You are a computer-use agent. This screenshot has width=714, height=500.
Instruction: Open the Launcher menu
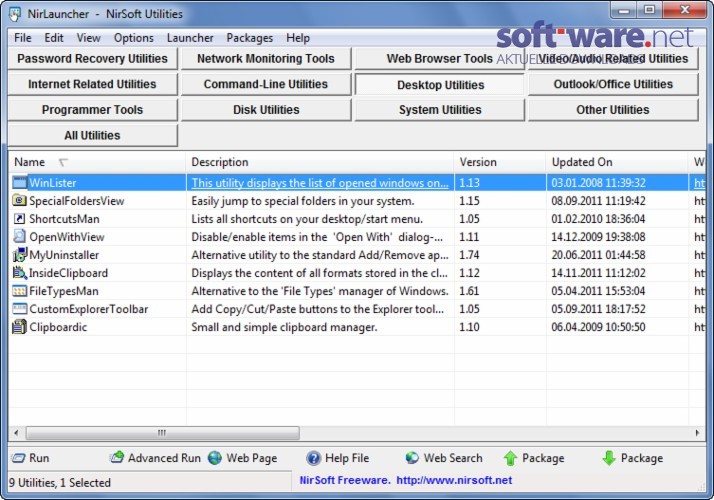click(190, 38)
